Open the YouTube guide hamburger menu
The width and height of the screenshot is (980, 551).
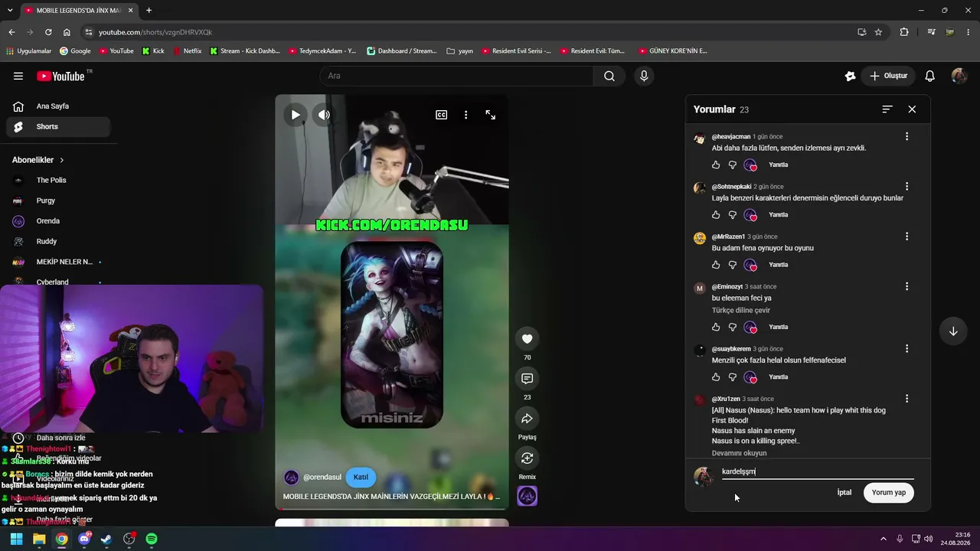coord(18,76)
